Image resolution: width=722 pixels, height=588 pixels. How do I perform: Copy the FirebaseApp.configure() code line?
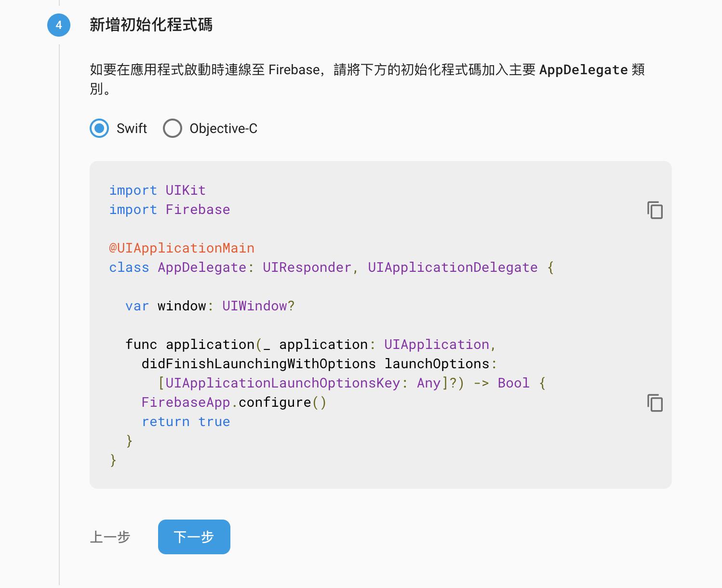[655, 403]
